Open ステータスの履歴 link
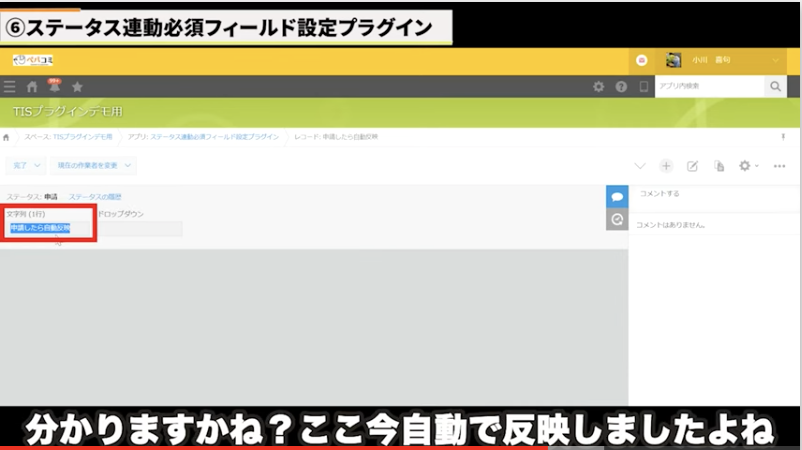 click(x=95, y=197)
